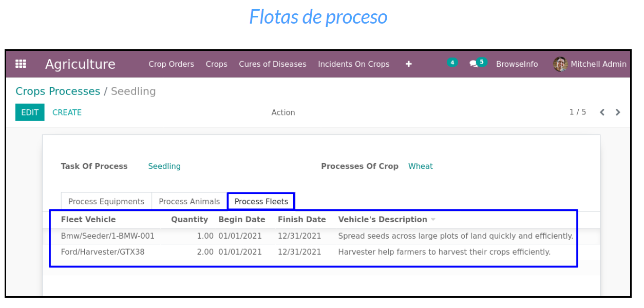Viewport: 644px width, 308px height.
Task: Open activities icon with badge 4
Action: [452, 63]
